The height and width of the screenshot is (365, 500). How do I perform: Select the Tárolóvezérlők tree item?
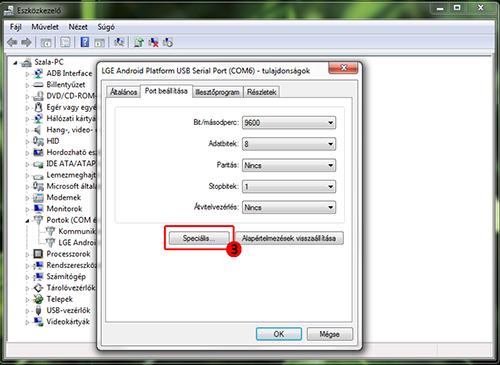pyautogui.click(x=71, y=288)
